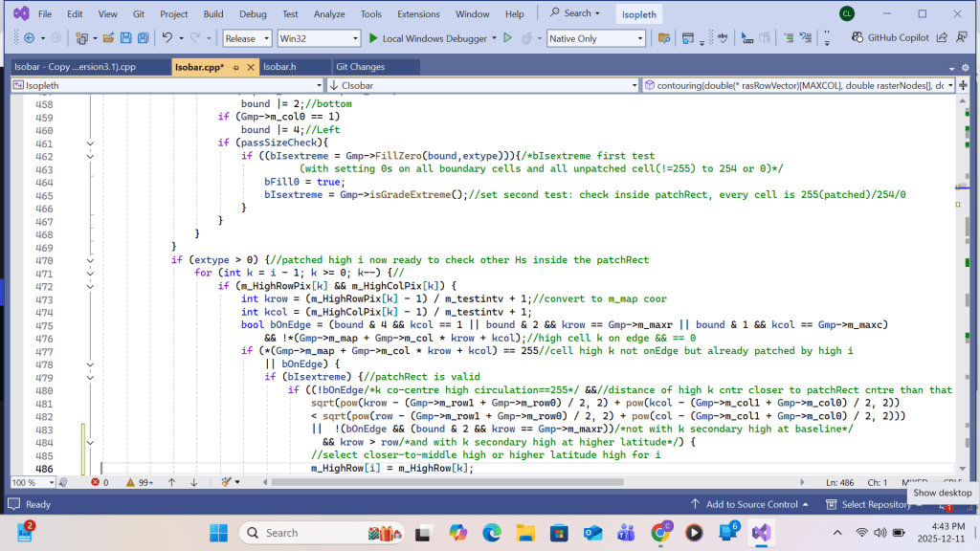980x551 pixels.
Task: Navigate backward using the back arrow icon
Action: point(28,38)
